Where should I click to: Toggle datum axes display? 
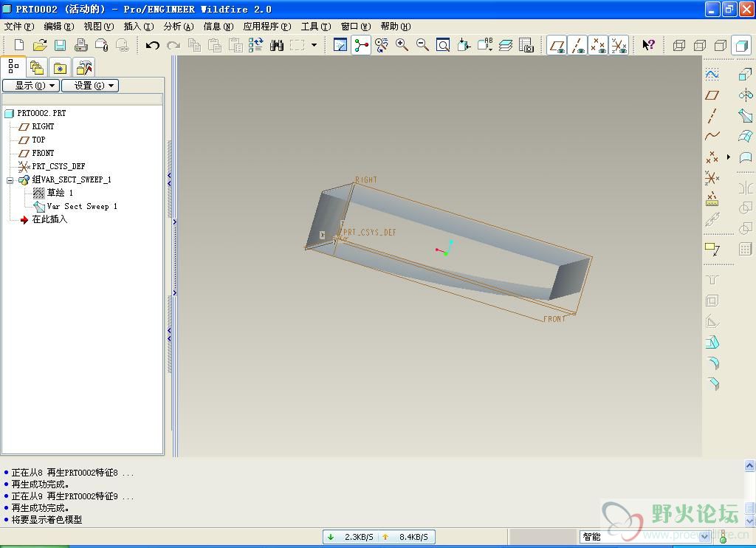click(577, 45)
